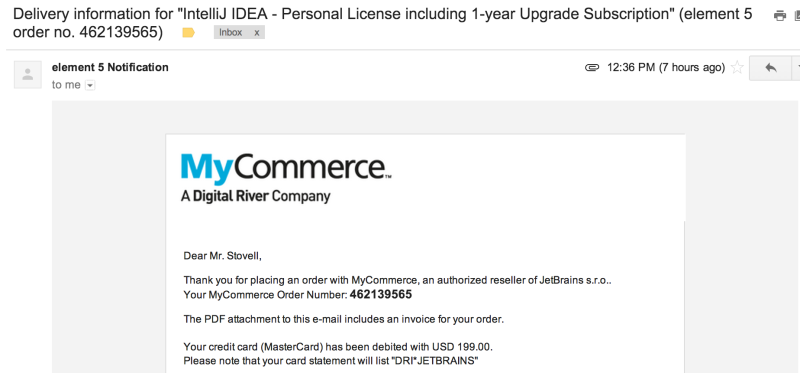Click the MyCommerce logo
This screenshot has width=800, height=373.
point(286,168)
